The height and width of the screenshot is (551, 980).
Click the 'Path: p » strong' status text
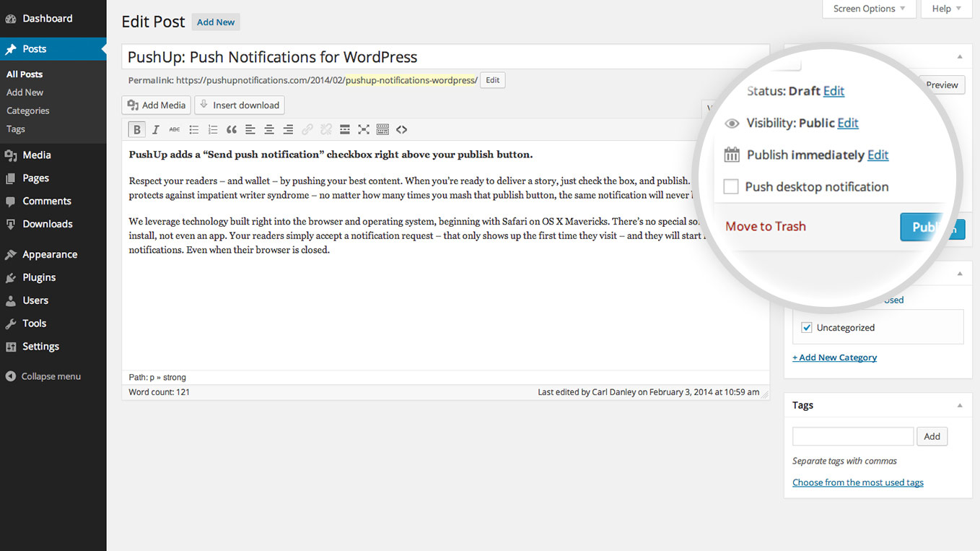(x=157, y=377)
